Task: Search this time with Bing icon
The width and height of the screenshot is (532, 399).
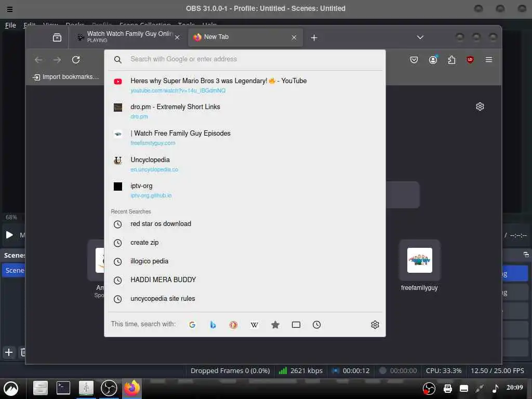Action: (x=212, y=325)
